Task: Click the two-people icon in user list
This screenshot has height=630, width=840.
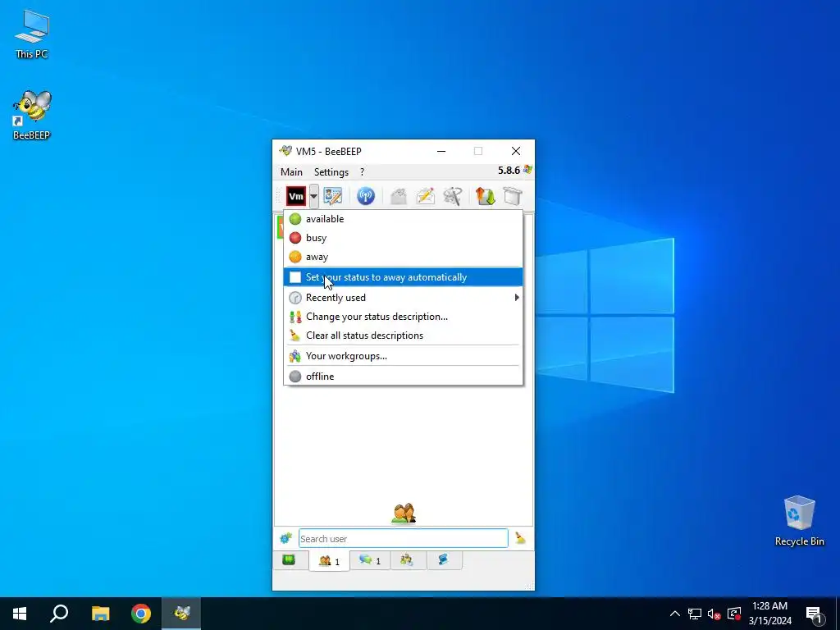Action: 404,513
